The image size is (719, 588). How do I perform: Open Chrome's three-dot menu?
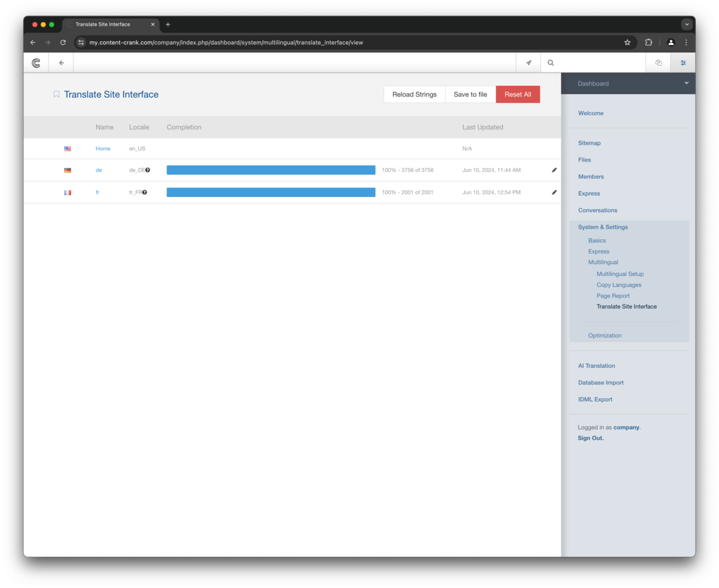click(686, 43)
